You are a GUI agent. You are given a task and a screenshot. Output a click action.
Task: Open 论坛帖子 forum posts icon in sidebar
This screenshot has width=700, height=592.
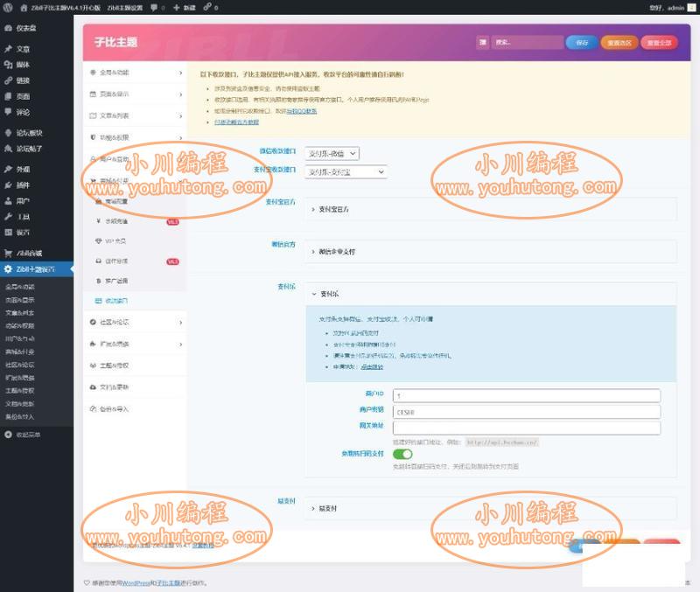[x=8, y=149]
